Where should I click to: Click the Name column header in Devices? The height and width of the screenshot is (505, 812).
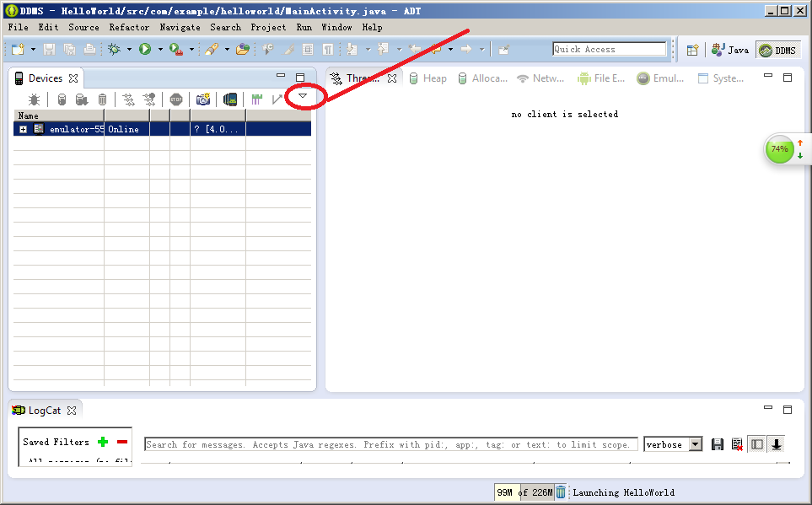point(58,116)
